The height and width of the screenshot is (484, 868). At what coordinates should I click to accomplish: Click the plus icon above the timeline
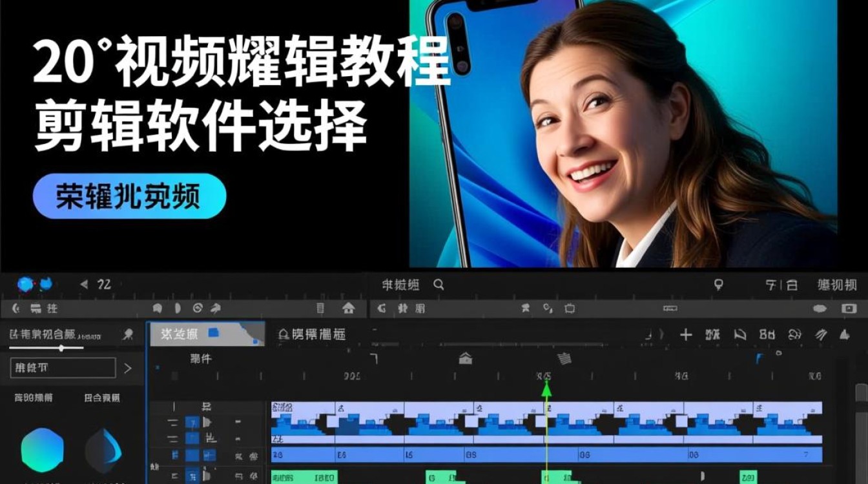click(686, 334)
